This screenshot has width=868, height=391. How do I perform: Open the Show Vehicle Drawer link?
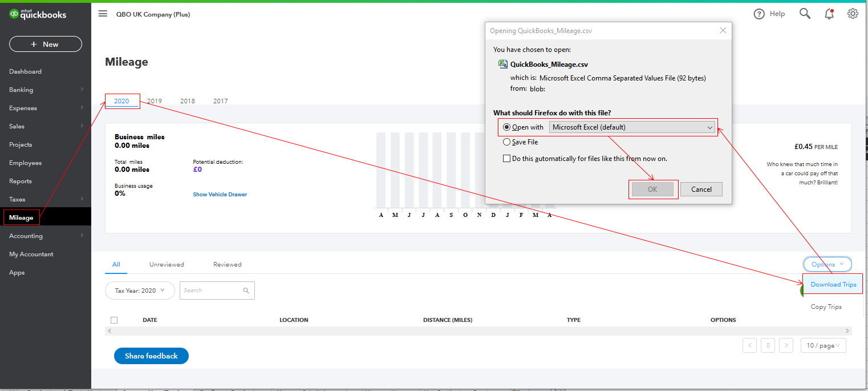(220, 195)
